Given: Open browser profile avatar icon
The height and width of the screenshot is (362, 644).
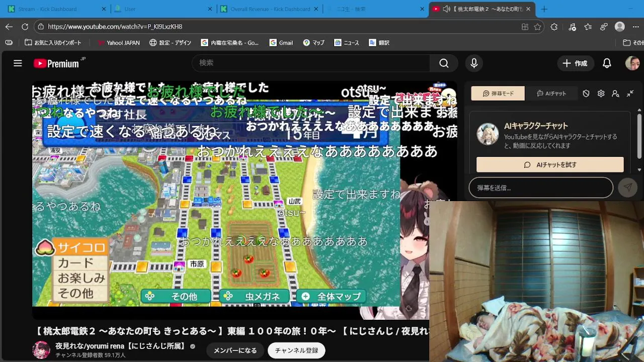Looking at the screenshot, I should pos(620,27).
